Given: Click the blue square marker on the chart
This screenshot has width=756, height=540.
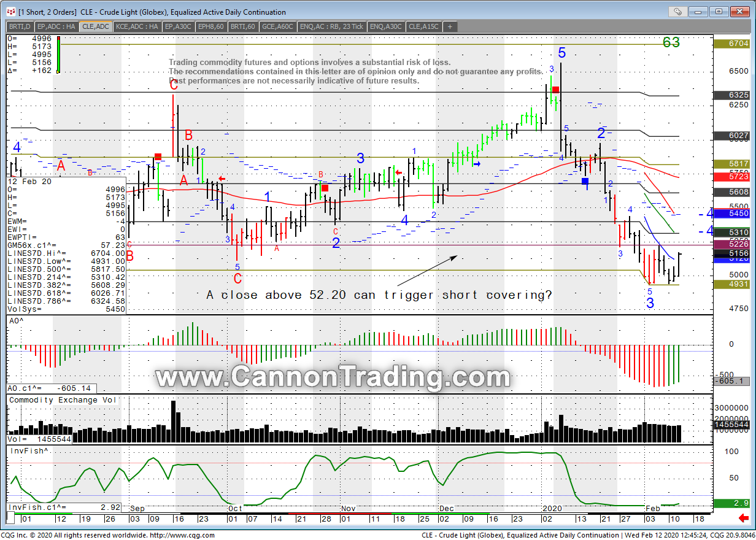Looking at the screenshot, I should [x=585, y=181].
